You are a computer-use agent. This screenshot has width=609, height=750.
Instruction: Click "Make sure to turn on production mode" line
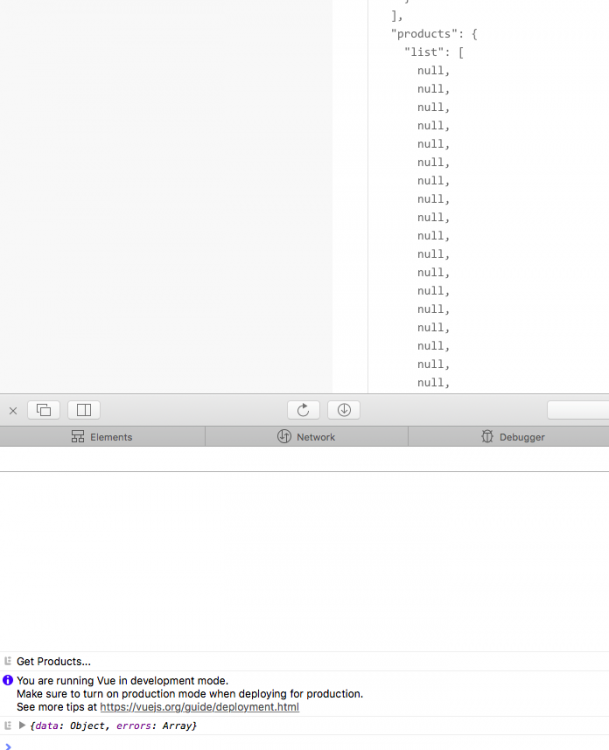pos(190,694)
